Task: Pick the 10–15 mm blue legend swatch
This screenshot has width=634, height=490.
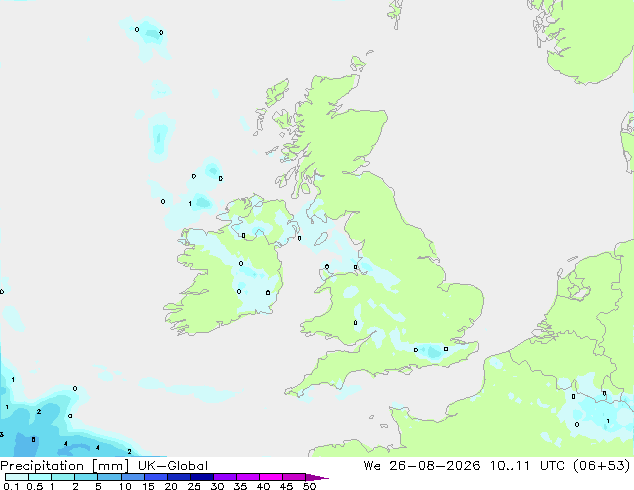Action: coord(133,477)
